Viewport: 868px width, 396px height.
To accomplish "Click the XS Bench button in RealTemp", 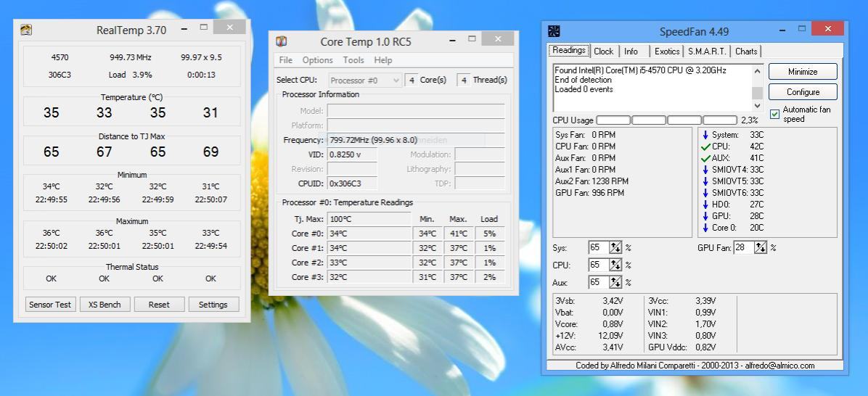I will click(105, 304).
